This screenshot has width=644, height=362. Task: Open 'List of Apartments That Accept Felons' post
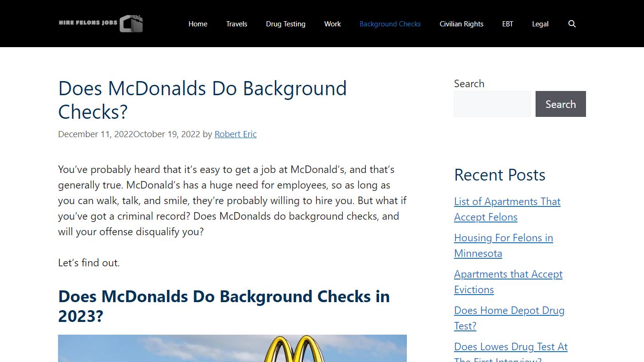[507, 209]
